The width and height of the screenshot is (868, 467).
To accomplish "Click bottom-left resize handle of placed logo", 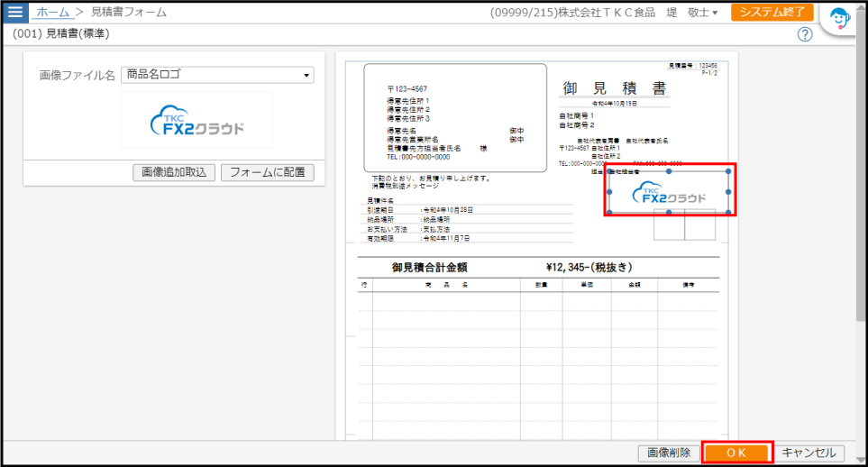I will click(609, 213).
